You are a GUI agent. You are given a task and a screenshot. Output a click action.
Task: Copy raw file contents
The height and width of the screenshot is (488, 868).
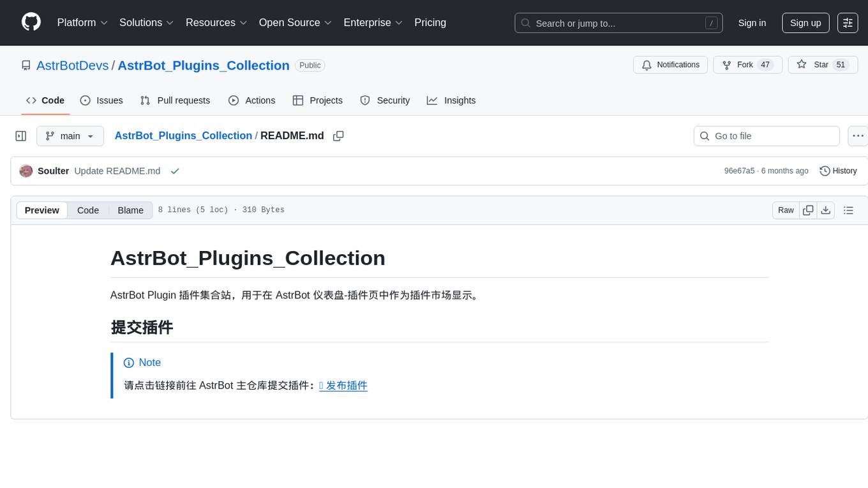tap(808, 210)
